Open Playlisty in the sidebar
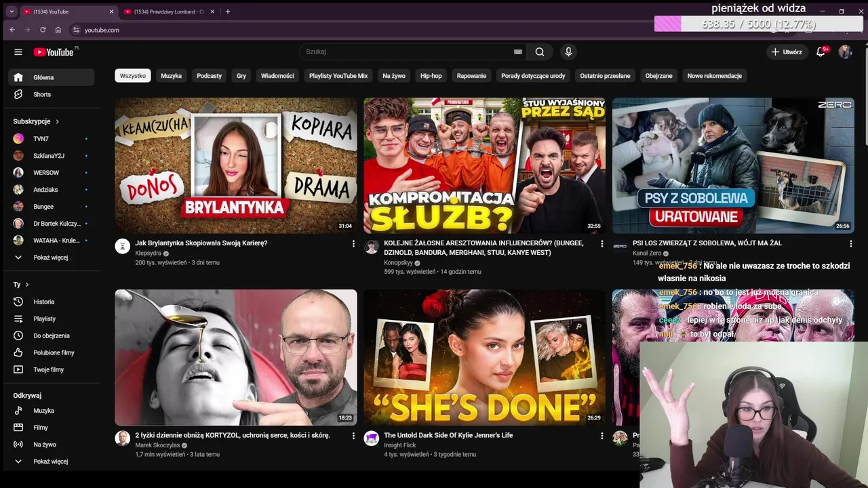The width and height of the screenshot is (868, 488). pyautogui.click(x=52, y=319)
